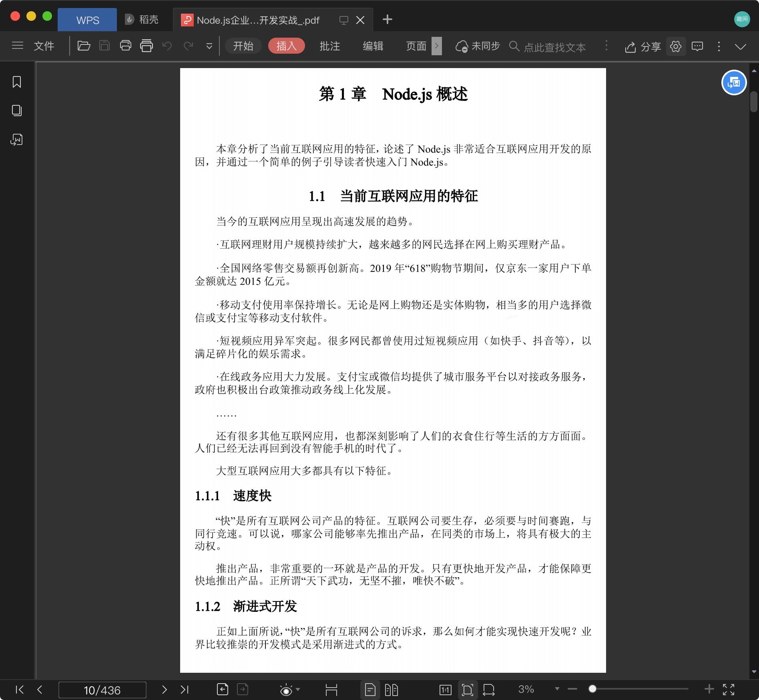Toggle the eye protection mode icon
The width and height of the screenshot is (759, 700).
coord(286,690)
